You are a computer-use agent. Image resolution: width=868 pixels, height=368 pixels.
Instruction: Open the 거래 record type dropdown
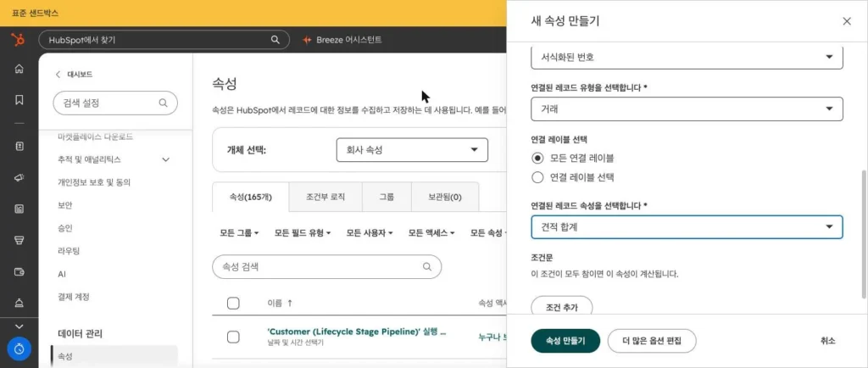point(687,109)
